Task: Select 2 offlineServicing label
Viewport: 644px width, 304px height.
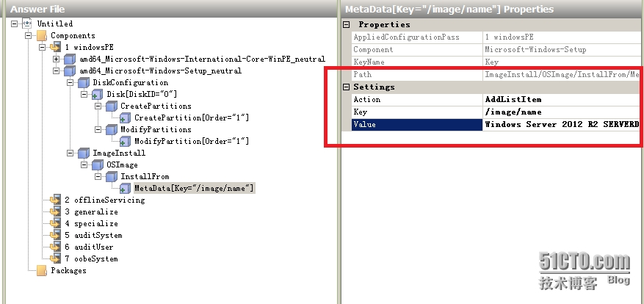Action: point(105,200)
